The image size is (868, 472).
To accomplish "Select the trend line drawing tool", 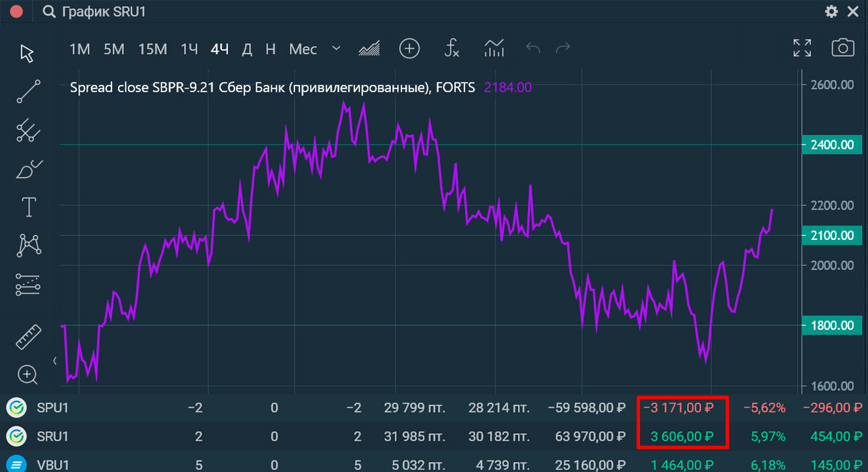I will [x=28, y=91].
